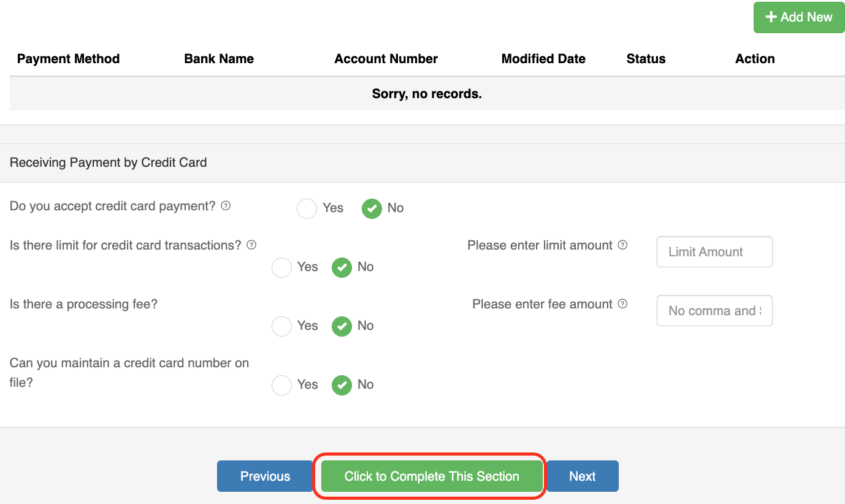Choose No to maintain card number on file

pyautogui.click(x=342, y=385)
